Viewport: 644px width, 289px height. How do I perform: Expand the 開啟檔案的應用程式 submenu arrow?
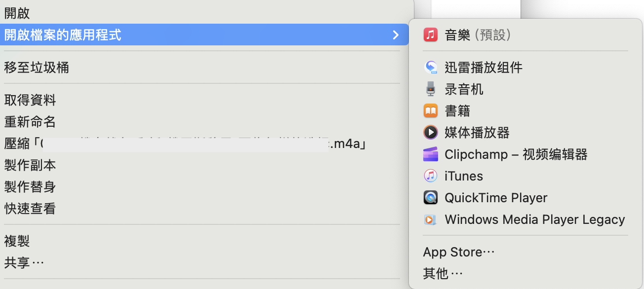[395, 35]
